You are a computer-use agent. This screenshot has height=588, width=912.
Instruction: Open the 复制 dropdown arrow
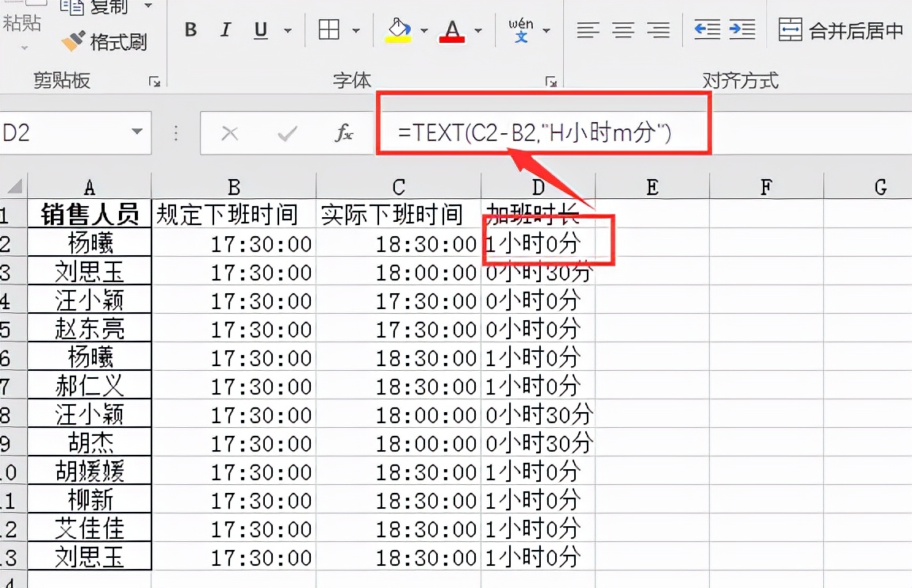[148, 6]
